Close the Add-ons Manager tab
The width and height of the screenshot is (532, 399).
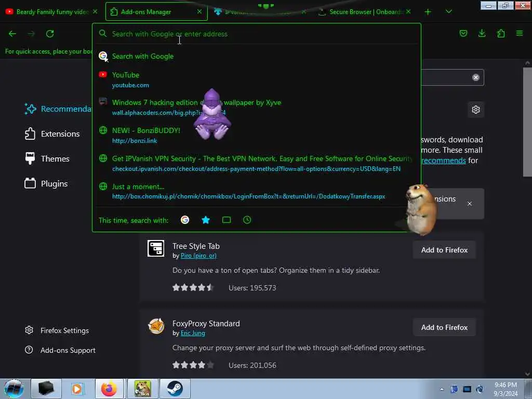199,11
